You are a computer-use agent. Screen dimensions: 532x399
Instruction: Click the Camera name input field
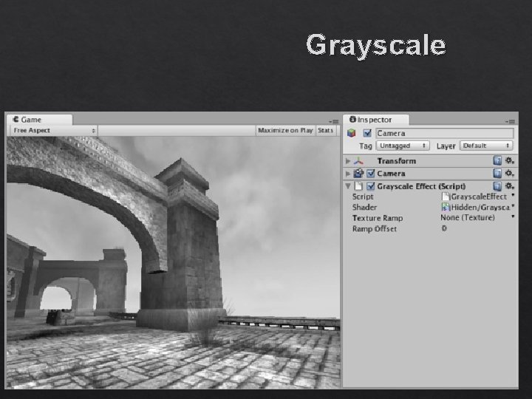445,133
